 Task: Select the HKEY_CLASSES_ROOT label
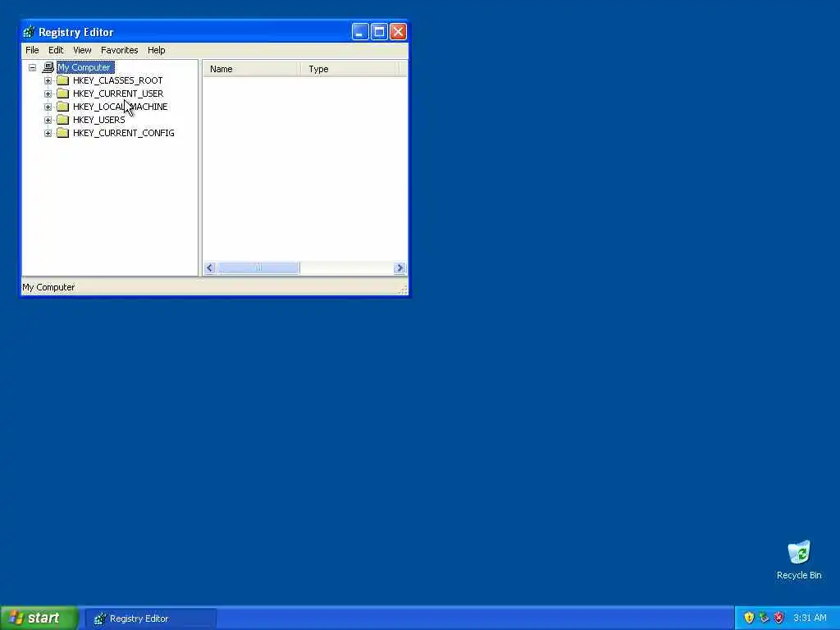[118, 80]
